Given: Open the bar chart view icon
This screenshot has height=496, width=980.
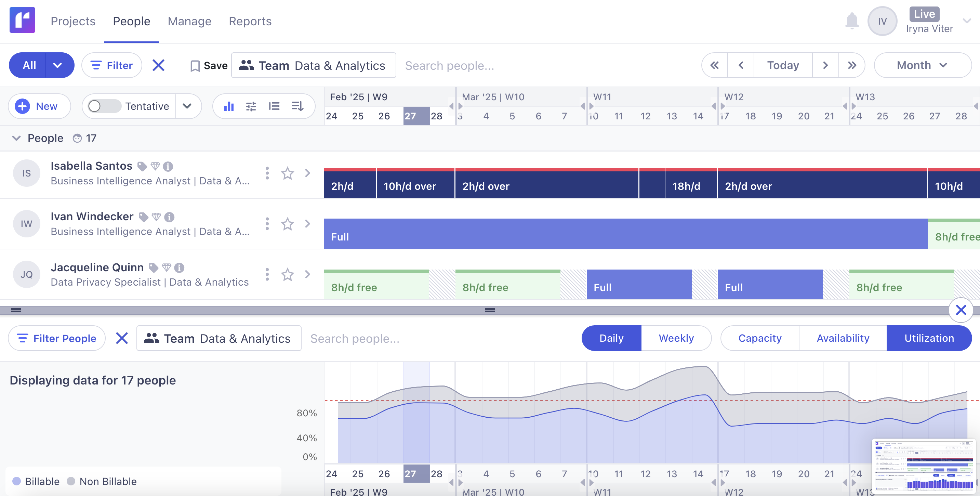Looking at the screenshot, I should pos(229,106).
